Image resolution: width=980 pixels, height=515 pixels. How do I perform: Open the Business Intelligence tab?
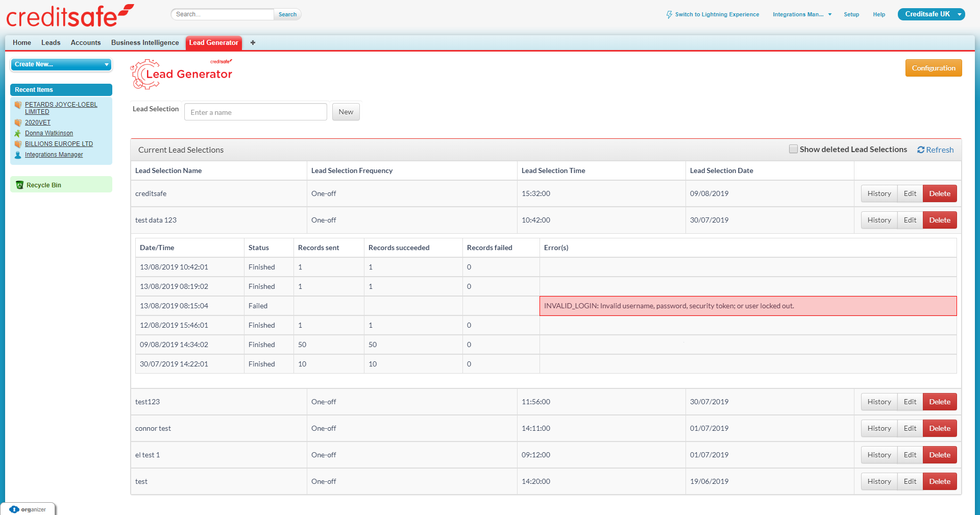(x=145, y=43)
